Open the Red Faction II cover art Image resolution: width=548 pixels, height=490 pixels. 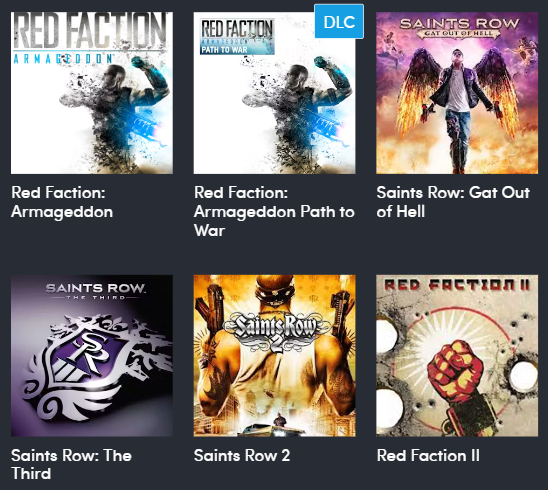[457, 355]
